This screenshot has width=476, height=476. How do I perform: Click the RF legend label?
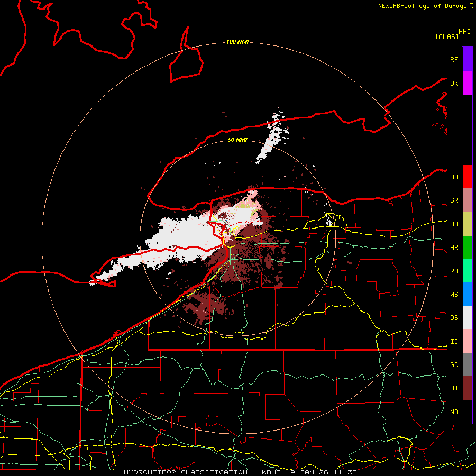454,59
